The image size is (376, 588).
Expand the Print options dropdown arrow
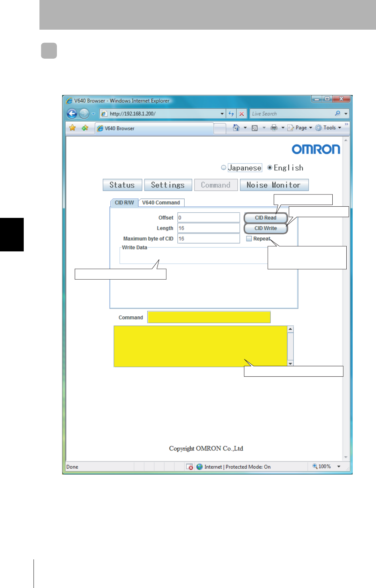[x=283, y=128]
